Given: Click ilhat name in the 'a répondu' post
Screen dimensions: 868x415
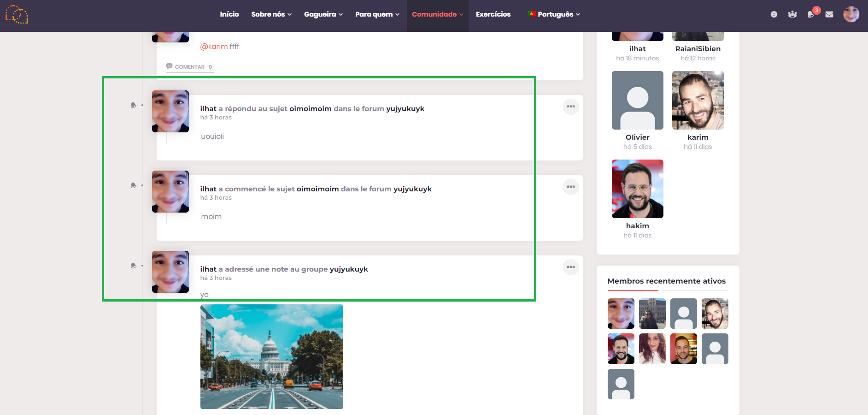Looking at the screenshot, I should click(x=208, y=109).
